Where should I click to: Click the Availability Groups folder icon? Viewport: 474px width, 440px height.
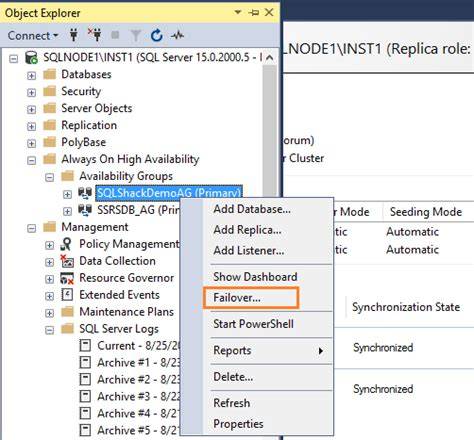click(68, 176)
